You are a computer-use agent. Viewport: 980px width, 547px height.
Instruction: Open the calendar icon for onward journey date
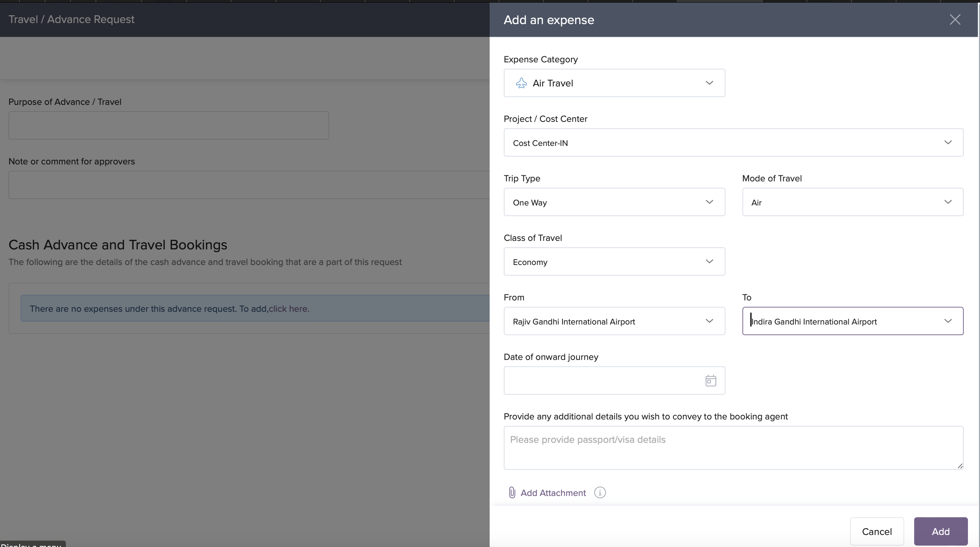click(710, 380)
